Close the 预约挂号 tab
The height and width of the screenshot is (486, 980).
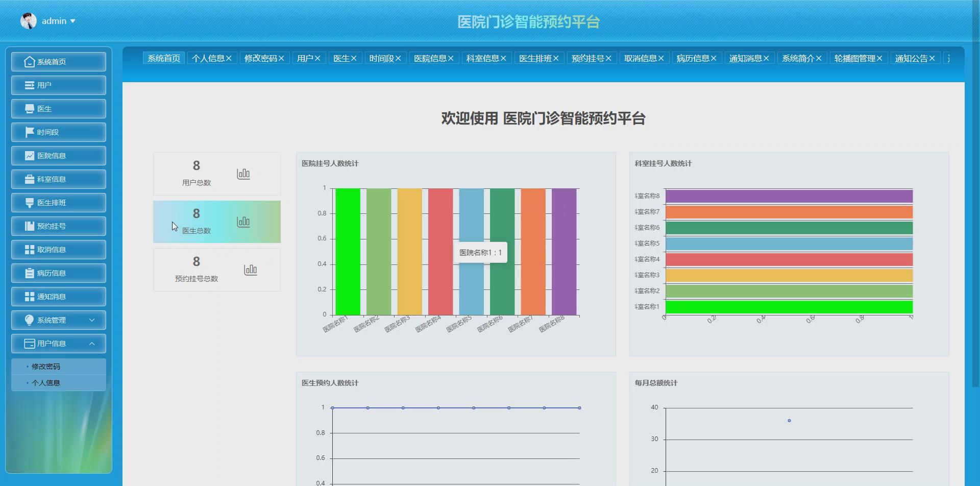(x=608, y=59)
